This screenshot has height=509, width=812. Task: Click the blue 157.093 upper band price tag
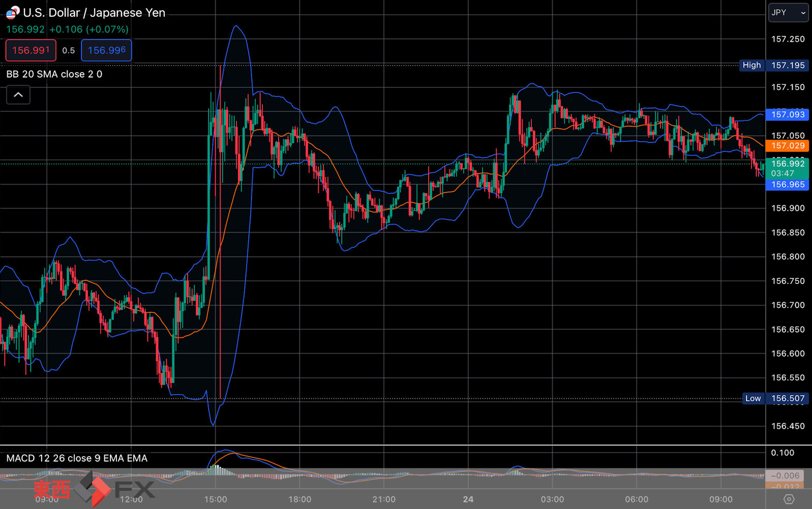787,114
